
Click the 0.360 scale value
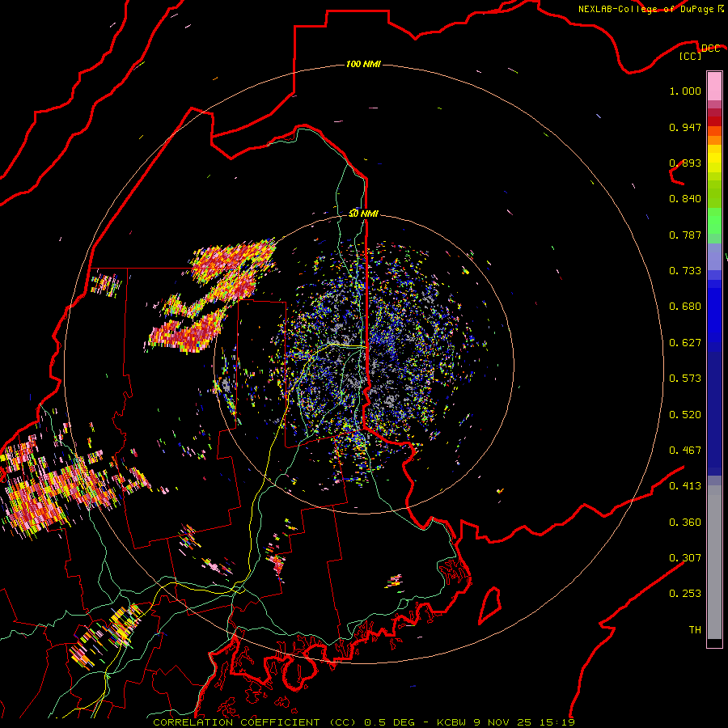click(685, 523)
